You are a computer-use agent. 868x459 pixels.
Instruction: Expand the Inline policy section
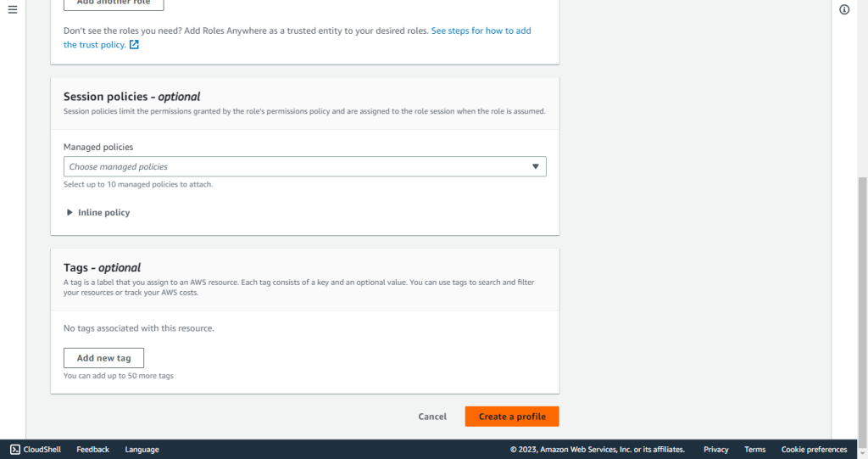click(97, 212)
